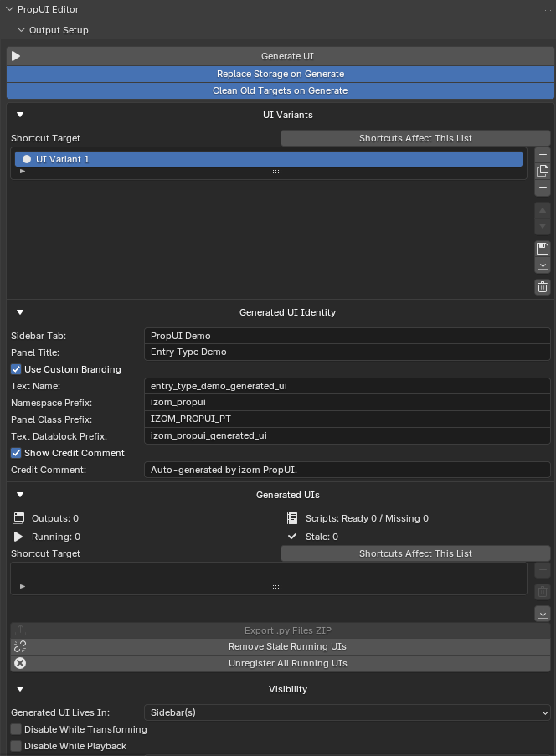Screen dimensions: 556x756
Task: Remove generated UI entry with minus icon
Action: [543, 570]
